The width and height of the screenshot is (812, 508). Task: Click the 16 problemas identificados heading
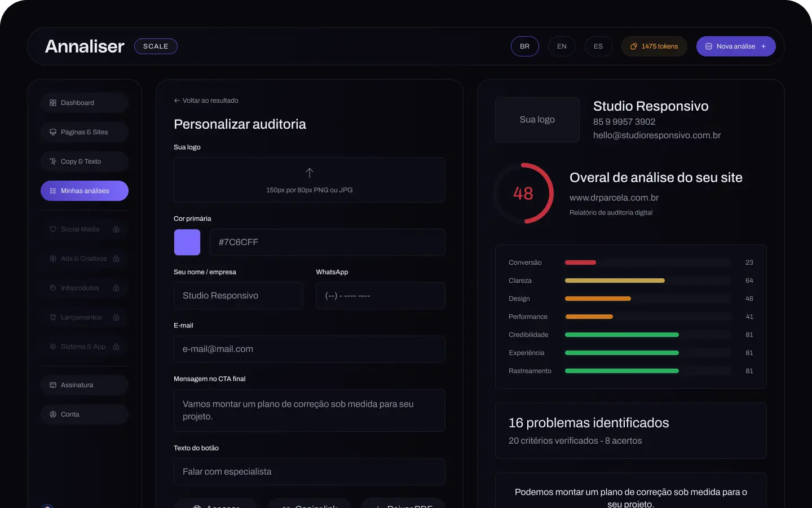[x=589, y=423]
